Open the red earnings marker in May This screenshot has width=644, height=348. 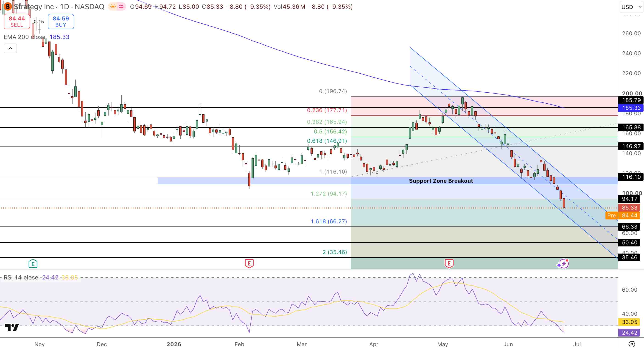[x=449, y=263]
